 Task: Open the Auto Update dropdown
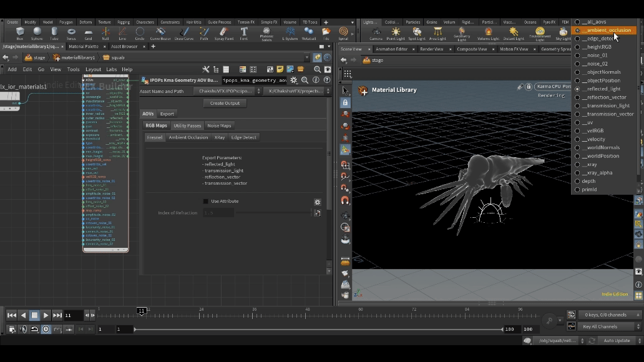tap(619, 341)
